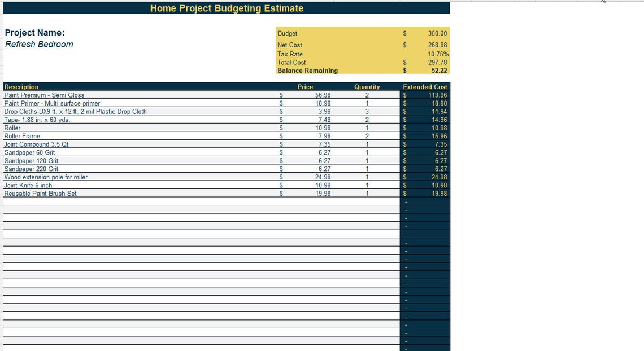Select the Paint Premium - Semi Gloss description cell

click(45, 95)
